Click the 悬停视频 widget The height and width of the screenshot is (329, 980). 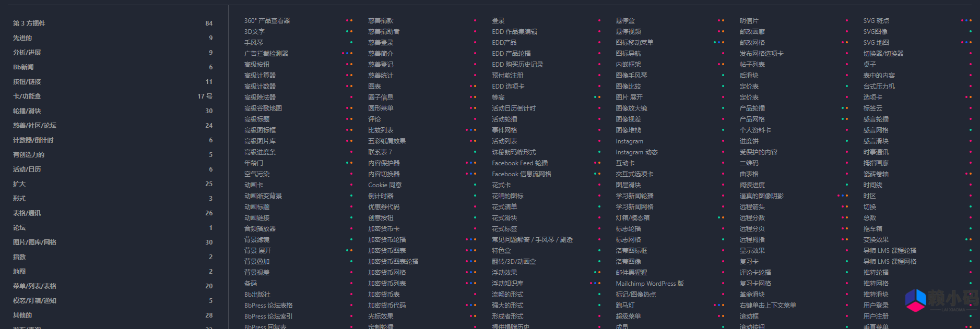[x=628, y=32]
